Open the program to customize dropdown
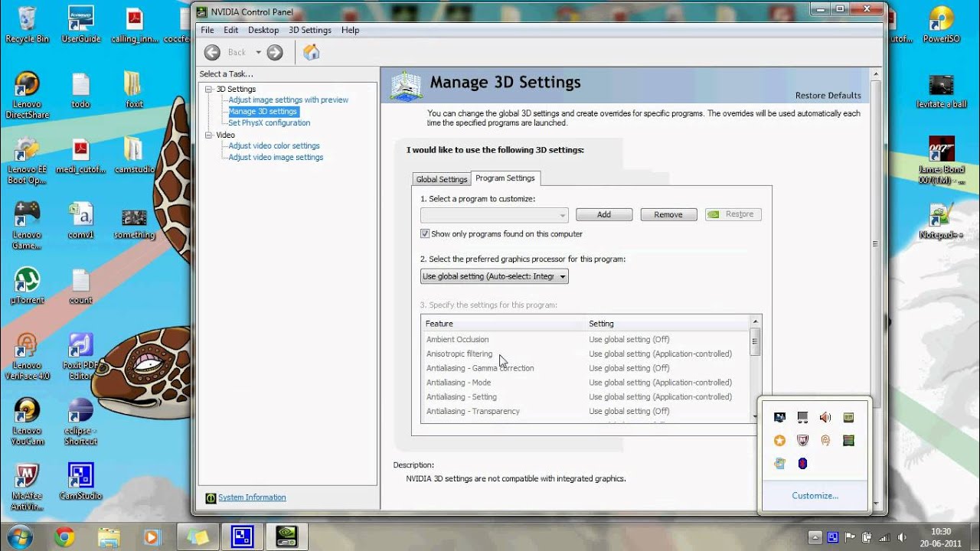Viewport: 980px width, 551px height. tap(494, 214)
